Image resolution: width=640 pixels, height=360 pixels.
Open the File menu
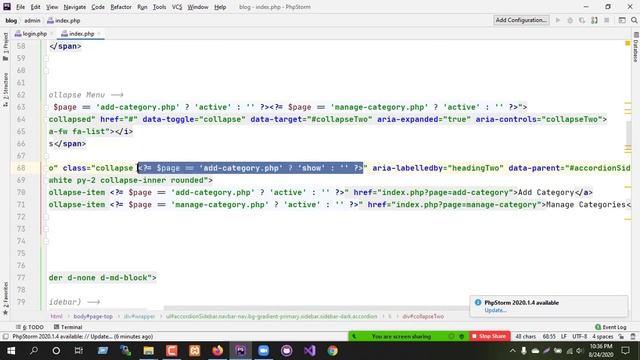[20, 7]
